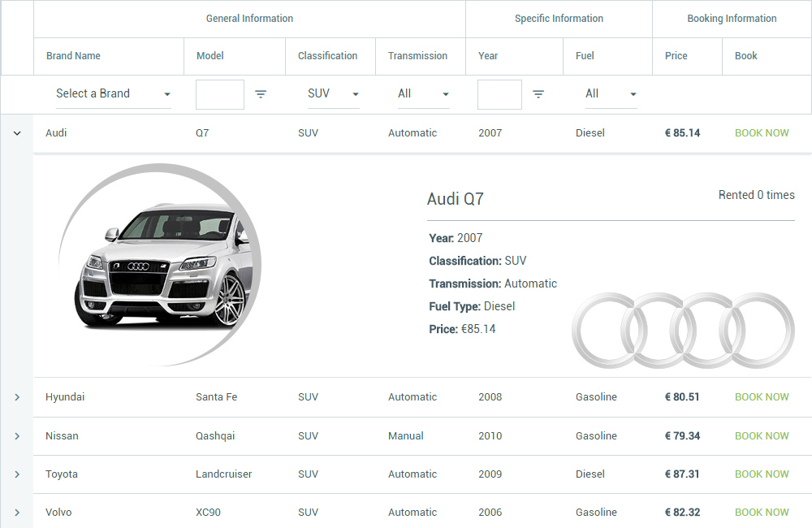This screenshot has height=528, width=812.
Task: Click the Audi rings logo image
Action: (x=683, y=331)
